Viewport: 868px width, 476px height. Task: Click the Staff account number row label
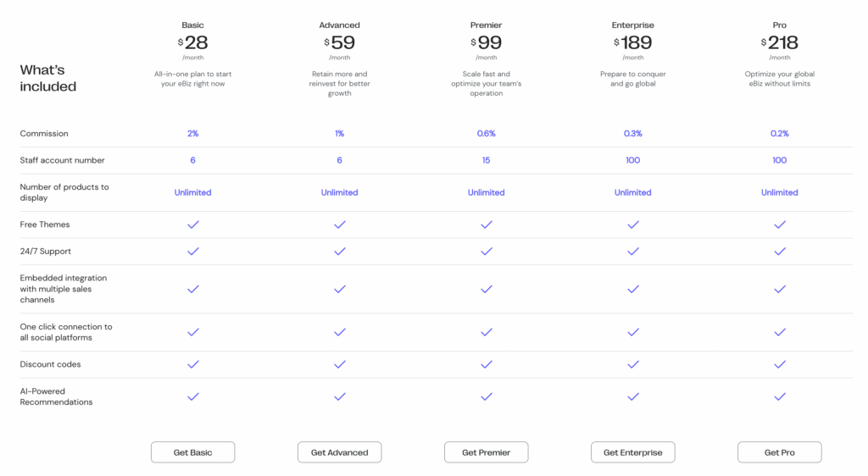click(62, 160)
